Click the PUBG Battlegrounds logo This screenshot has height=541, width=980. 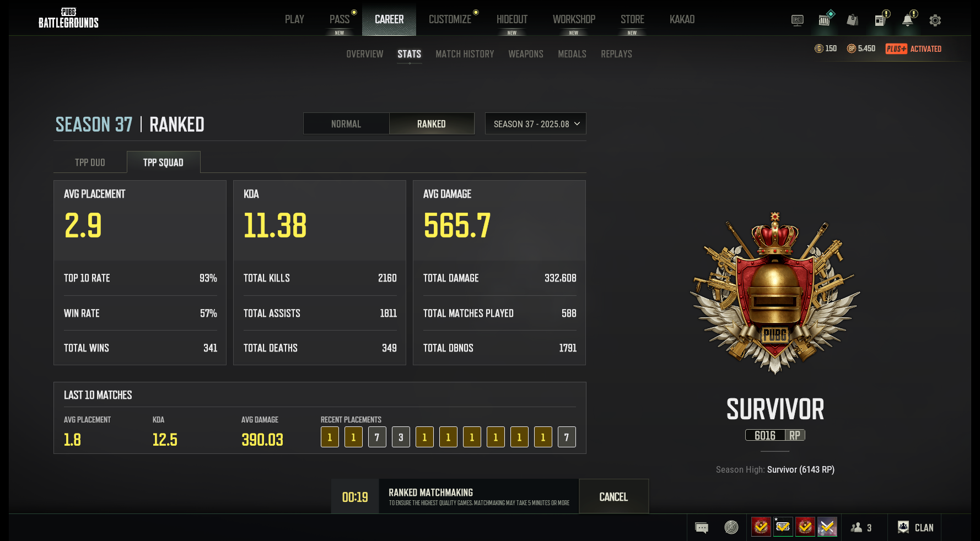pyautogui.click(x=68, y=18)
